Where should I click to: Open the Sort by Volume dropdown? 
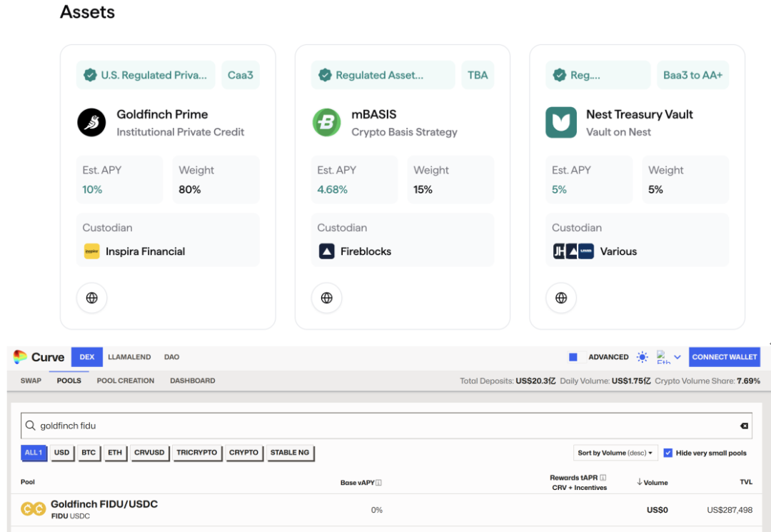[615, 453]
